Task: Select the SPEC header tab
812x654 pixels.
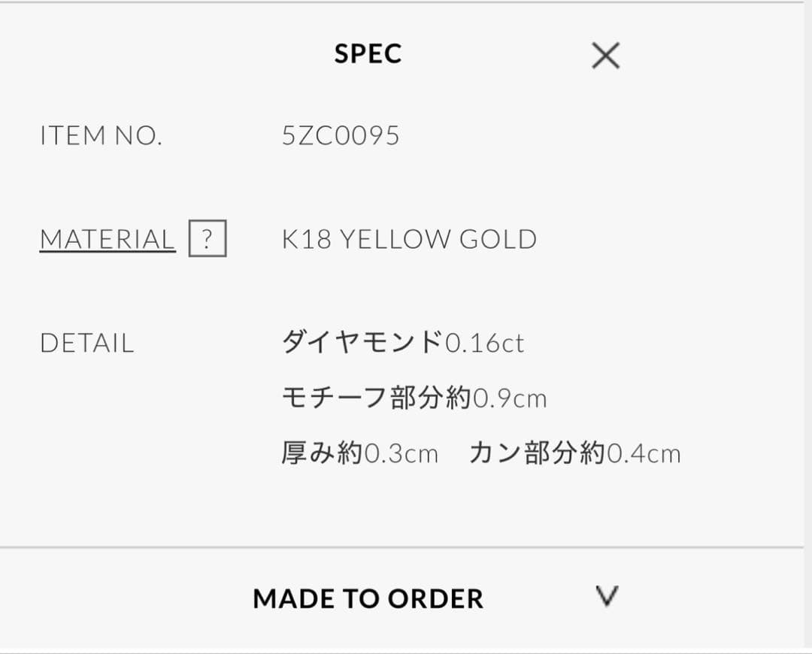Action: click(368, 53)
